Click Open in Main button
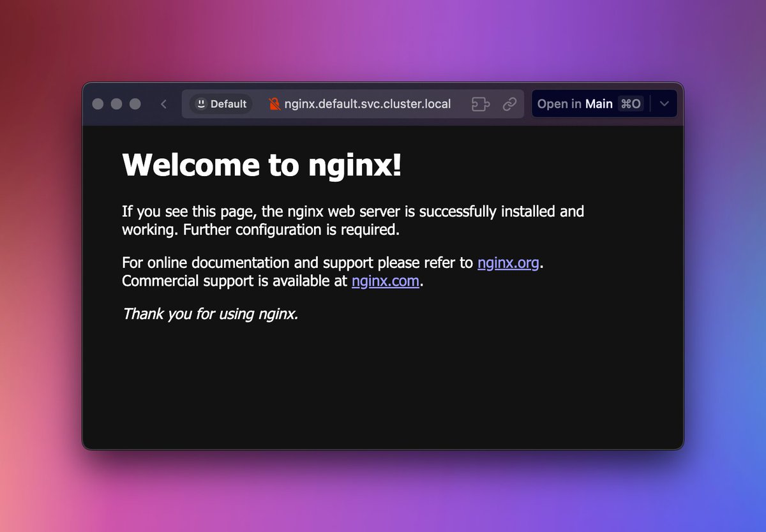This screenshot has width=766, height=532. tap(590, 104)
